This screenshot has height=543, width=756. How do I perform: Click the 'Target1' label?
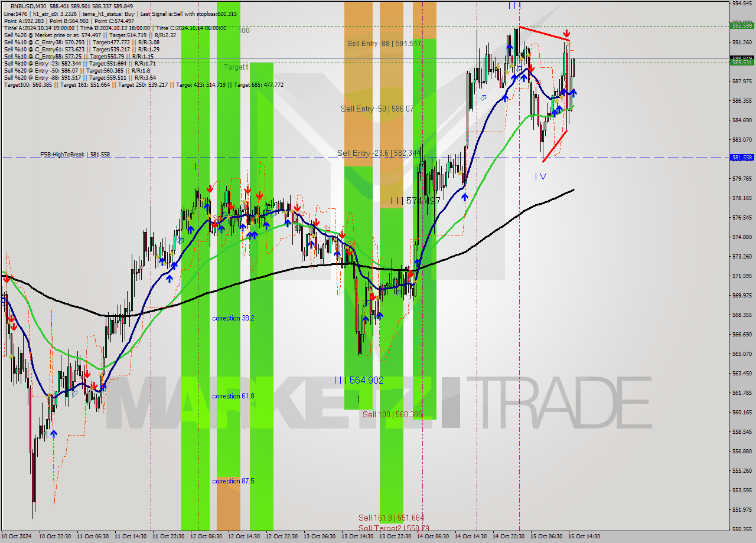[x=236, y=67]
